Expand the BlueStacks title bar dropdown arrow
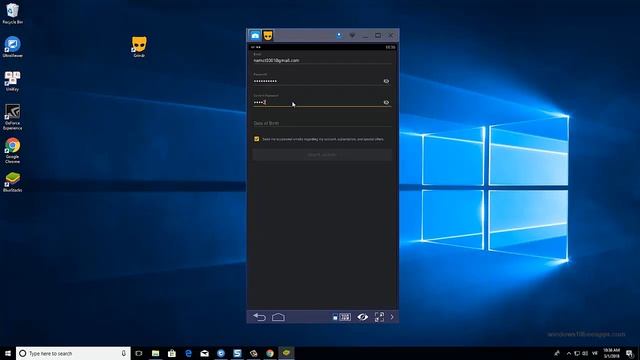 [x=352, y=36]
